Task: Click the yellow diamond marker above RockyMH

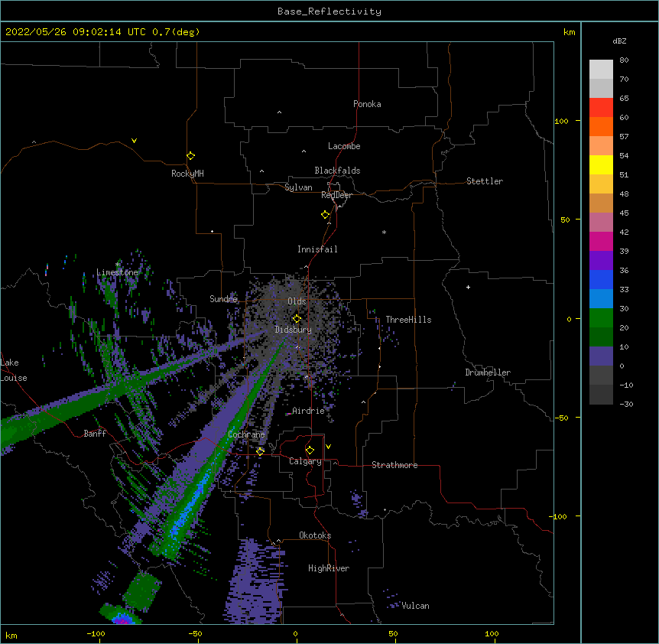Action: [190, 156]
